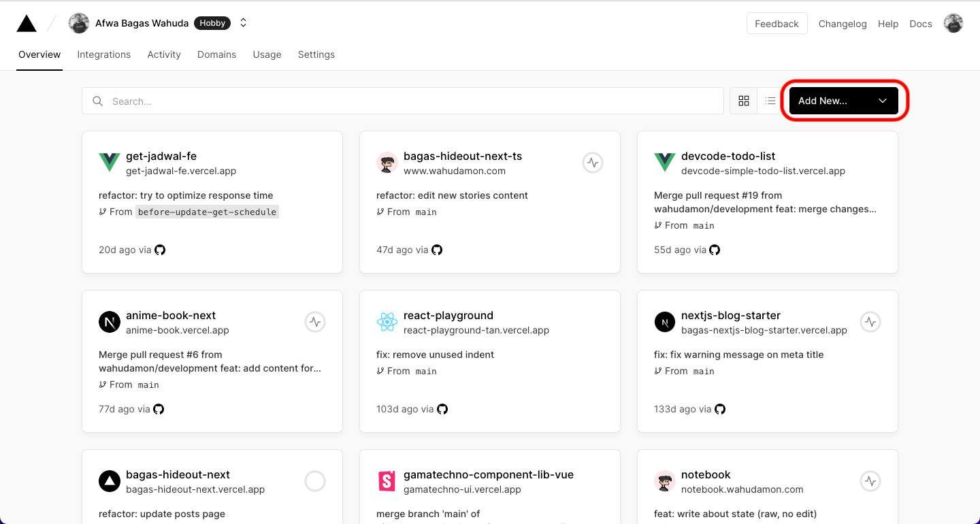Select the grid view toggle
Viewport: 980px width, 524px height.
tap(744, 101)
